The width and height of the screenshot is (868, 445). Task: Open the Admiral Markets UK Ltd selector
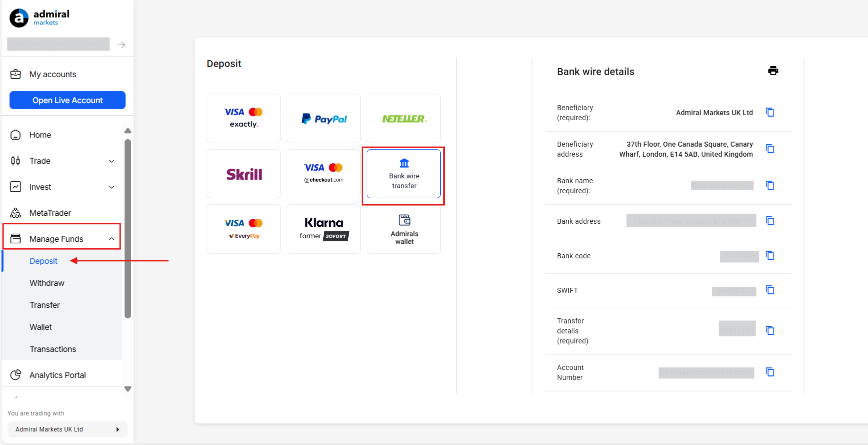68,429
